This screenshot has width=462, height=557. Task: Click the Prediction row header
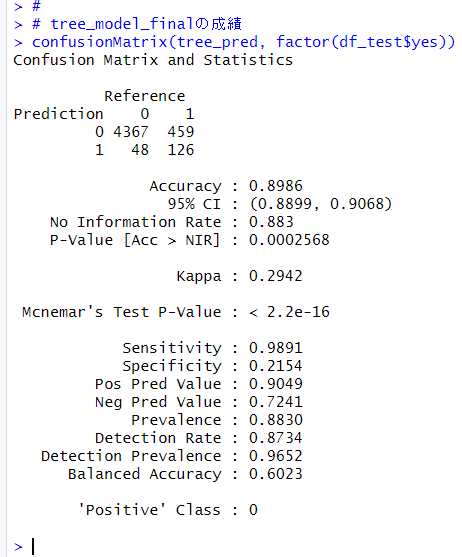tap(59, 114)
